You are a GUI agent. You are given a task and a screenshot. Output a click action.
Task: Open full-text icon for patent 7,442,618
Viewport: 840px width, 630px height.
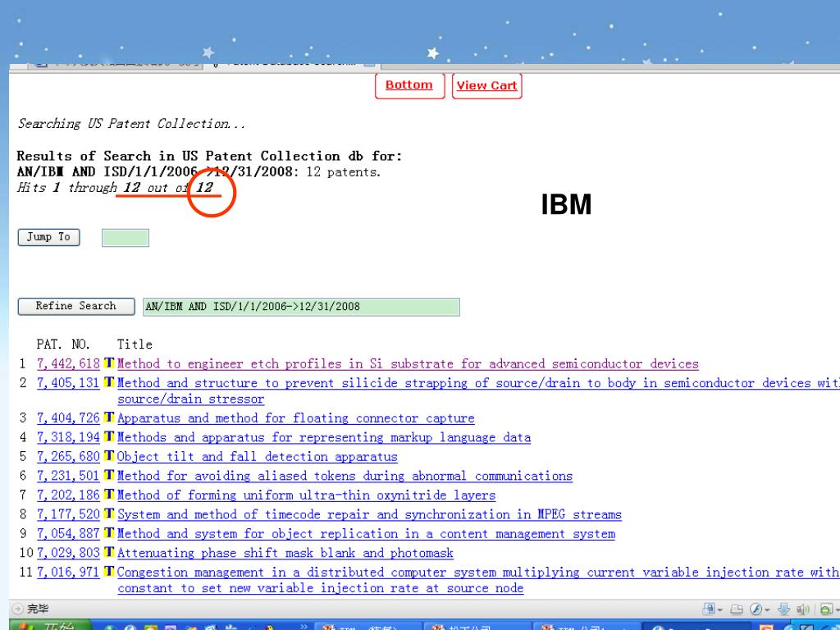[x=109, y=363]
